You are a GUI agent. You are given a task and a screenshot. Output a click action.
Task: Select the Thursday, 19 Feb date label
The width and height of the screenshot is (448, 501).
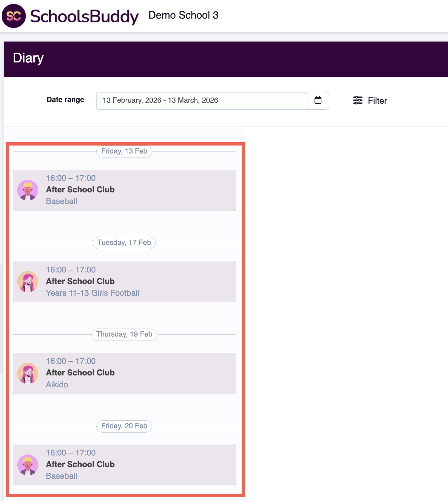(124, 334)
